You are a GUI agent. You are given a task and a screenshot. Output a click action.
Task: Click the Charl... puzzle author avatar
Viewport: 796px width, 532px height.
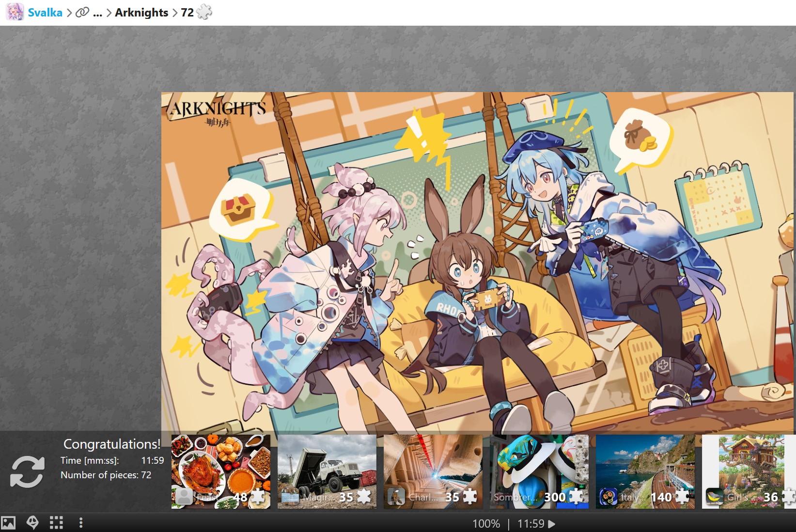point(396,497)
